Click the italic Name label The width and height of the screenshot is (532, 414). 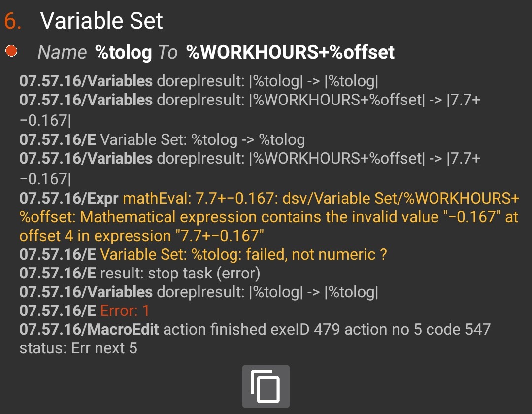click(x=62, y=52)
